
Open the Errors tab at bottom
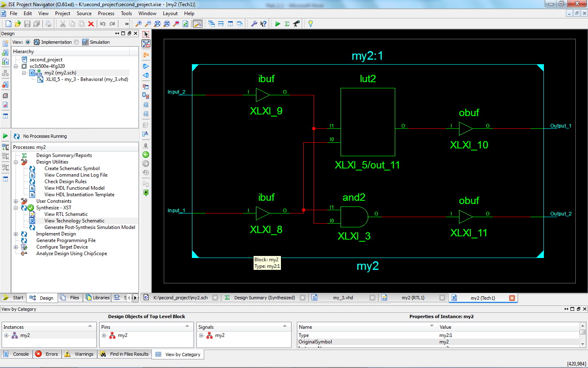coord(47,354)
